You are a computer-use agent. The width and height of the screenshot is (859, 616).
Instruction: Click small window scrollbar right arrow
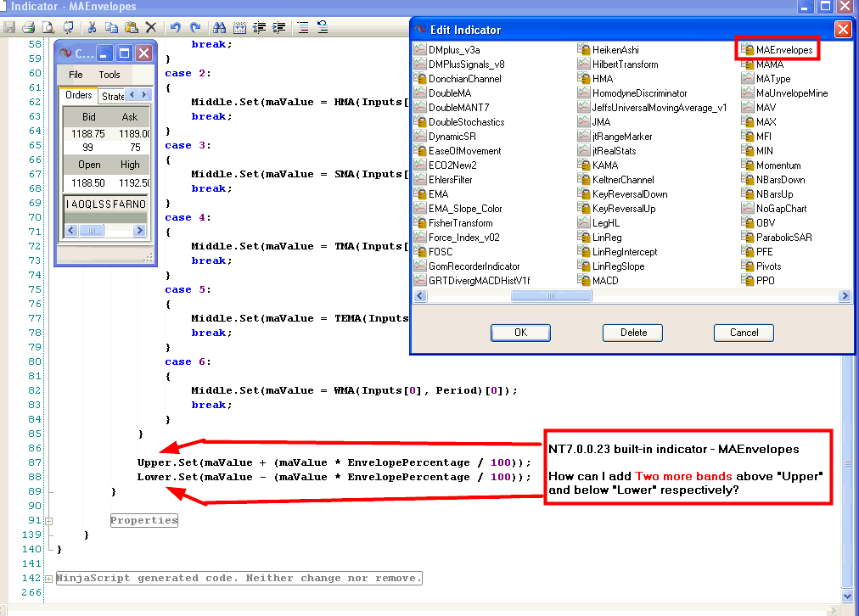point(140,231)
